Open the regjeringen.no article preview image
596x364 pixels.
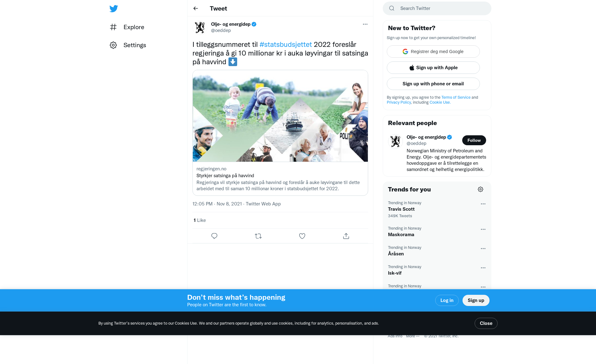(x=280, y=116)
